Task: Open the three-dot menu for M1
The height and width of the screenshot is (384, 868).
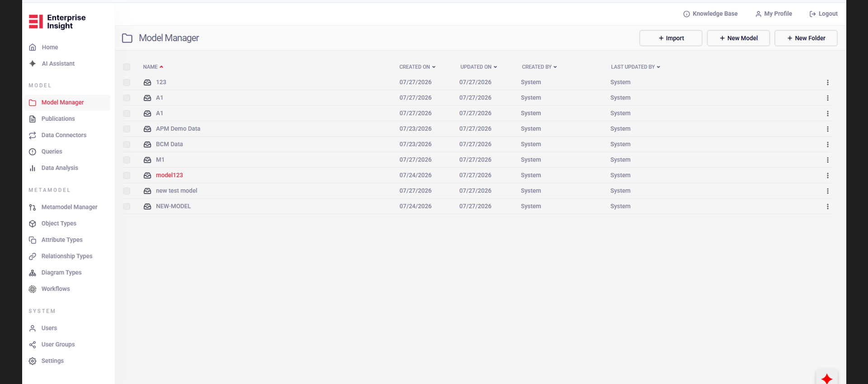Action: tap(828, 160)
